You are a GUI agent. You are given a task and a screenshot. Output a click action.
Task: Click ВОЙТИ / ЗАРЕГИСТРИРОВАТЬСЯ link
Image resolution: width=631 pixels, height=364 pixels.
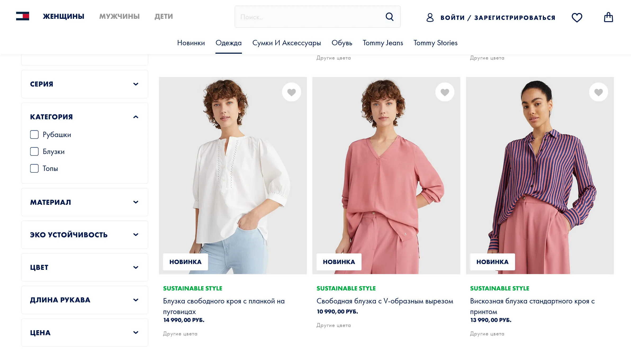coord(498,18)
